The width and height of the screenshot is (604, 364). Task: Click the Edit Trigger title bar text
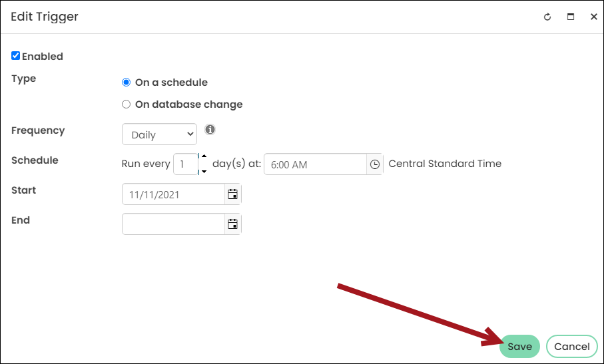click(x=45, y=17)
